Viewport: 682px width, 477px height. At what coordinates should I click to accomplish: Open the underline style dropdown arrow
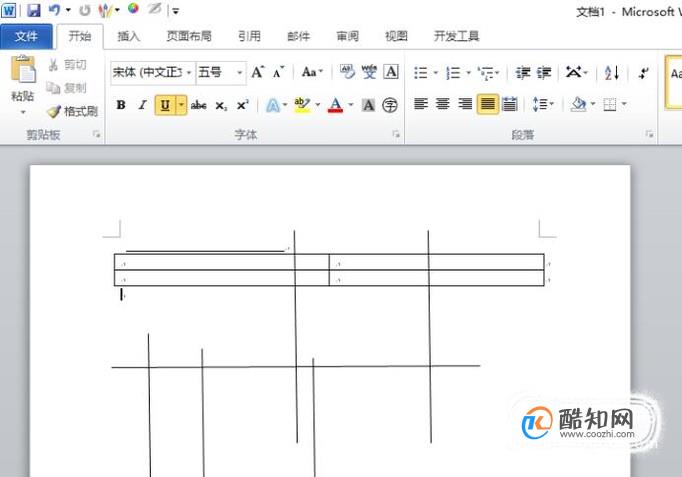click(x=181, y=105)
